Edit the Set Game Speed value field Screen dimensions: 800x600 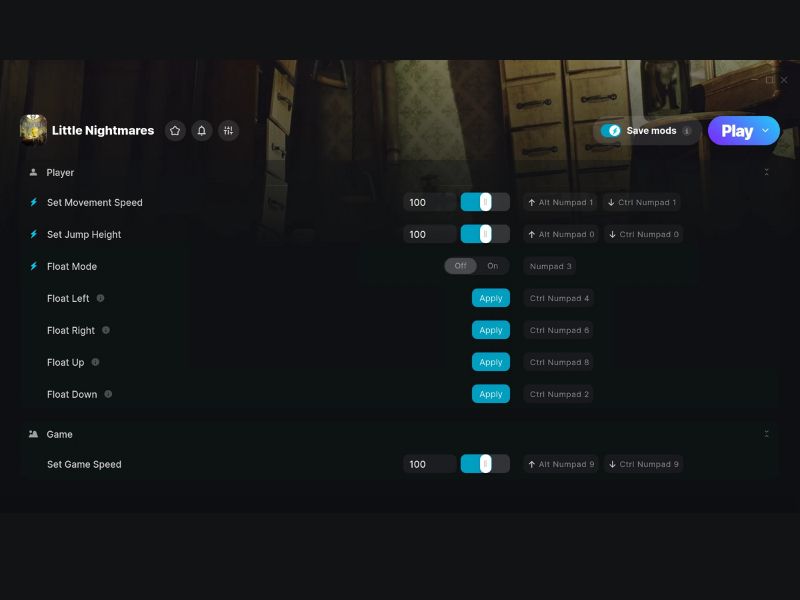coord(430,464)
